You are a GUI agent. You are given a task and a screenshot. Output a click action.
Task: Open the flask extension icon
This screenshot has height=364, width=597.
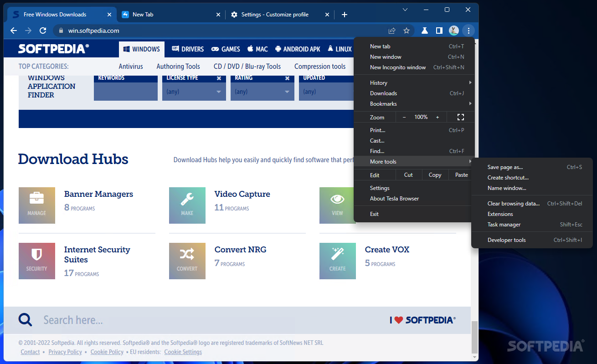click(424, 31)
